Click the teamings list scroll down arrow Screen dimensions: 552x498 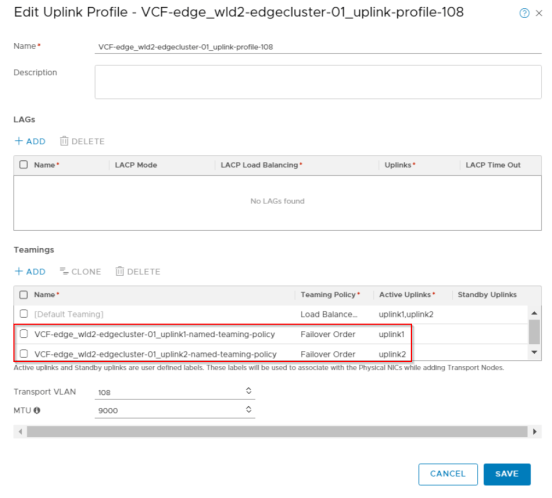coord(534,352)
